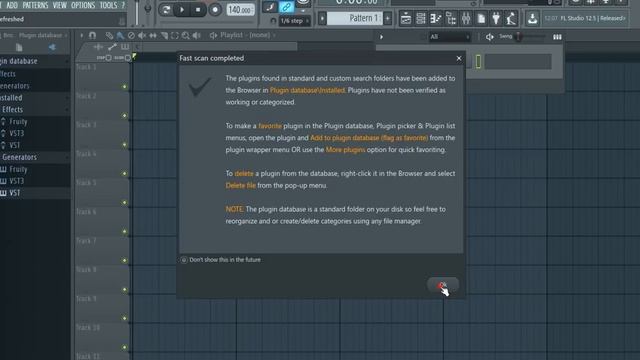The height and width of the screenshot is (360, 640).
Task: Open the TOOLS menu
Action: (x=108, y=5)
